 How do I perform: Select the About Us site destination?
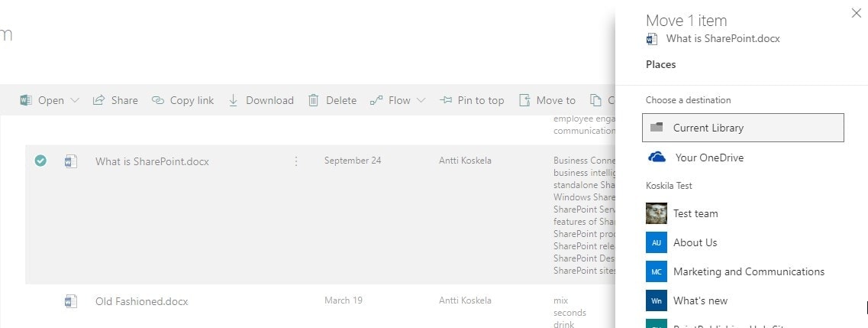[695, 242]
